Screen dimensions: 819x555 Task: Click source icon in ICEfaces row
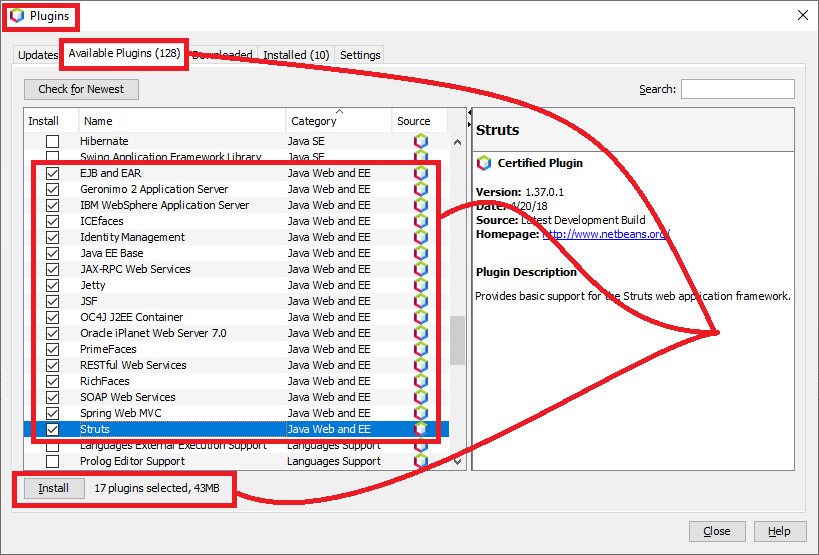coord(420,221)
